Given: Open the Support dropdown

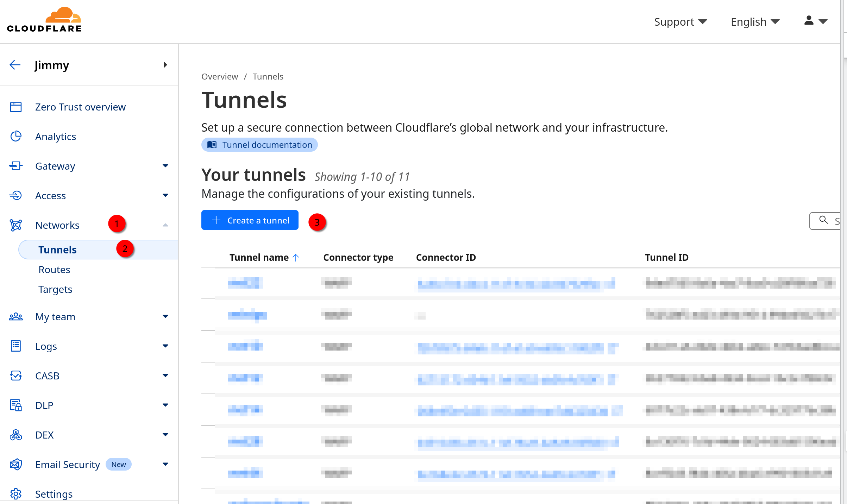Looking at the screenshot, I should click(680, 22).
